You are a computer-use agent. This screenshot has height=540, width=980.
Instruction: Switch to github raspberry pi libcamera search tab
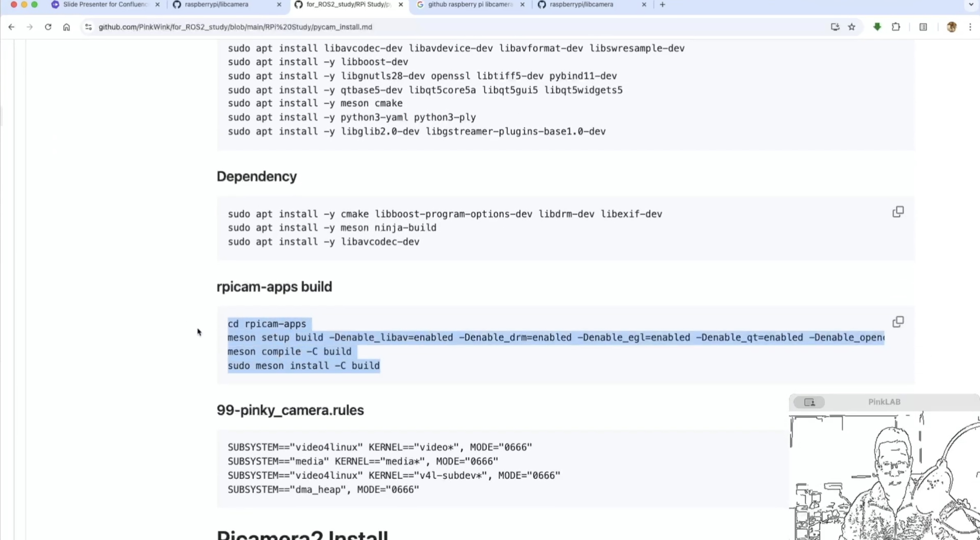(470, 5)
